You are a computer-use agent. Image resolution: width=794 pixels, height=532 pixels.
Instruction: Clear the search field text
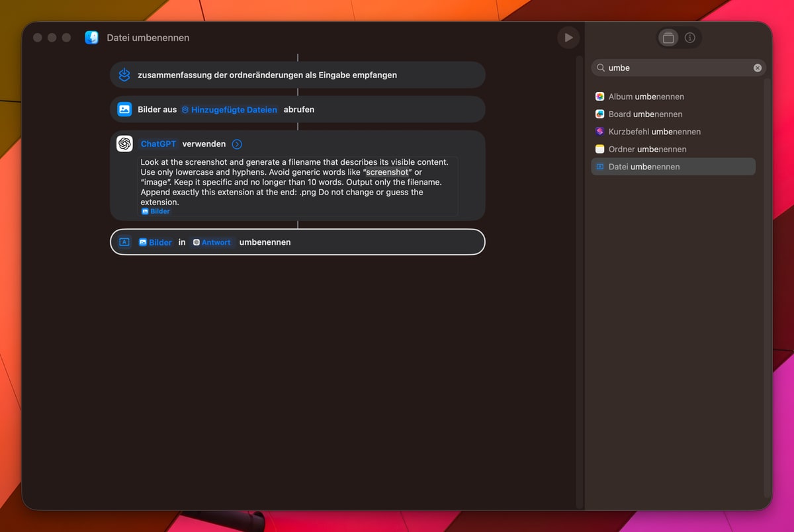[757, 68]
